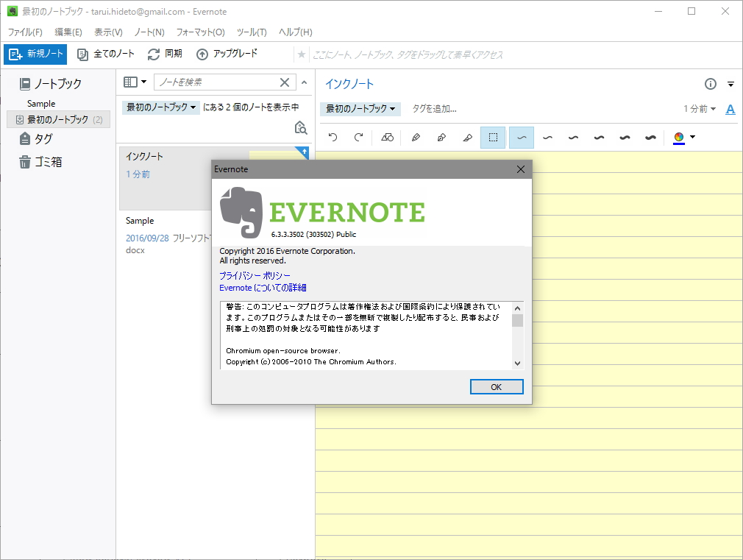Click the タグを追加... tag field
This screenshot has height=560, width=743.
click(x=435, y=109)
